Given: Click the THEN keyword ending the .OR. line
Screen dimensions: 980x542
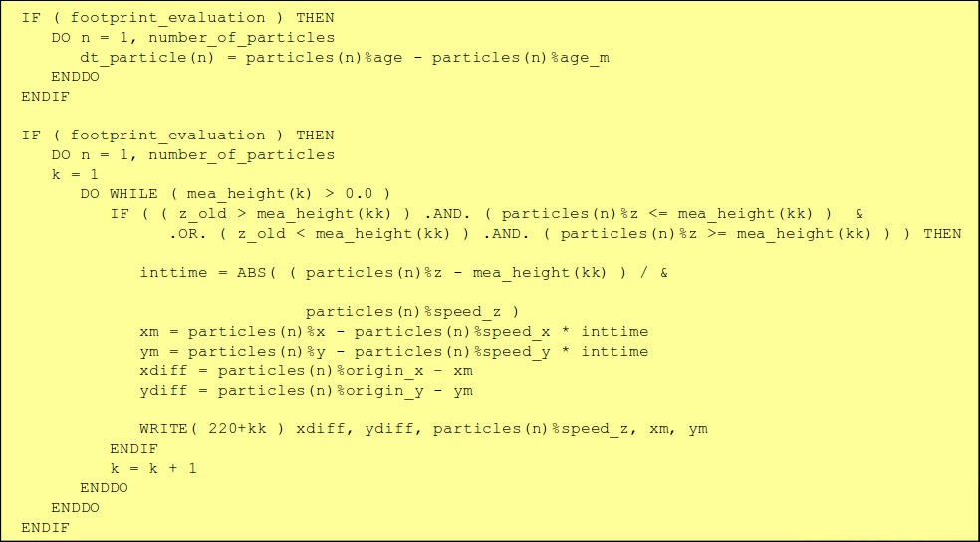Looking at the screenshot, I should tap(942, 234).
